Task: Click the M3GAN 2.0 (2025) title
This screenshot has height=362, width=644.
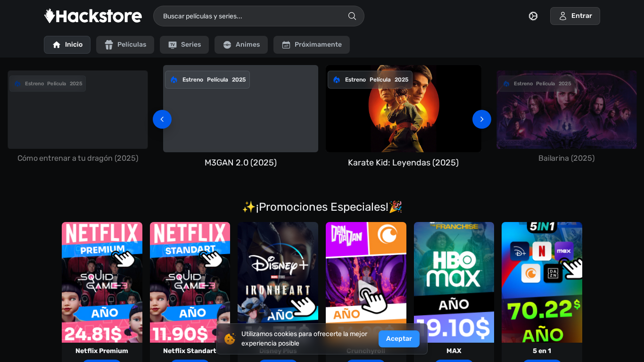Action: (x=240, y=163)
